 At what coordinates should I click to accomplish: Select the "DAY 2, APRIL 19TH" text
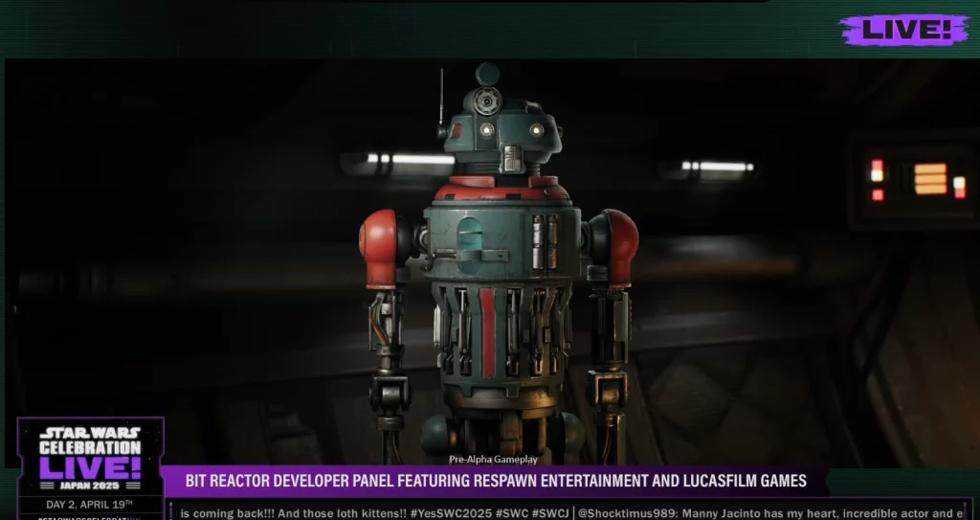[89, 505]
